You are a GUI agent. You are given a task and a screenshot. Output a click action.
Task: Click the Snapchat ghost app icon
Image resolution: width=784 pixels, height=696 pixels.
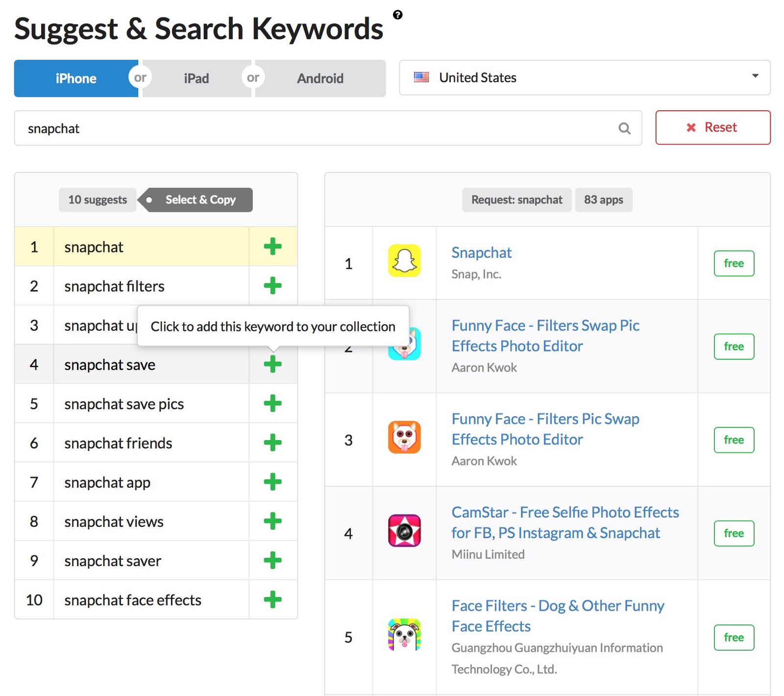click(x=404, y=261)
